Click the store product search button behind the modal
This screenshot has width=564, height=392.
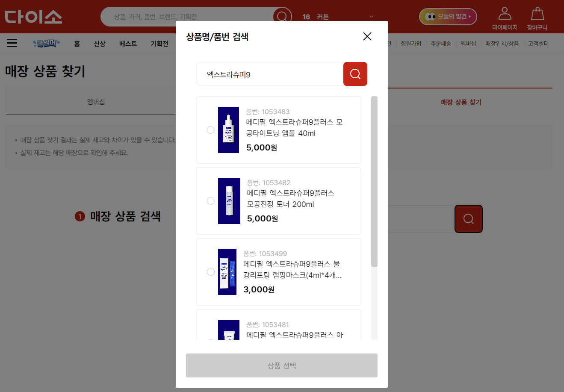coord(468,219)
